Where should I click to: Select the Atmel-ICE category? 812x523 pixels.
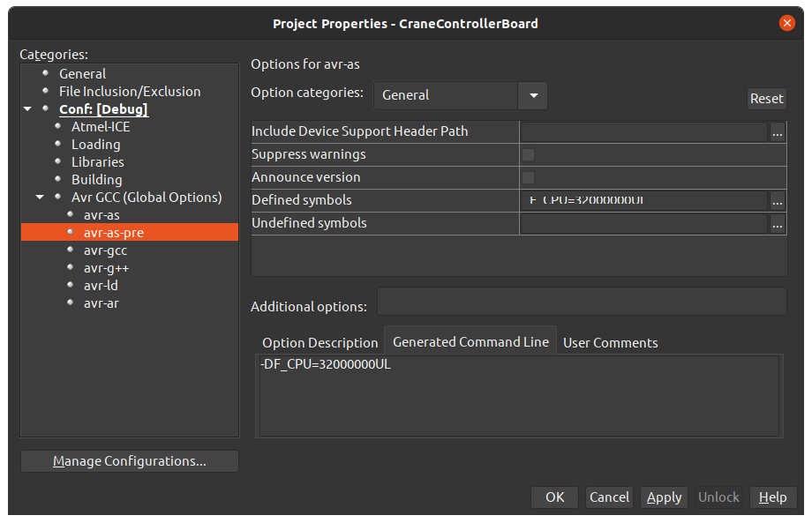101,127
